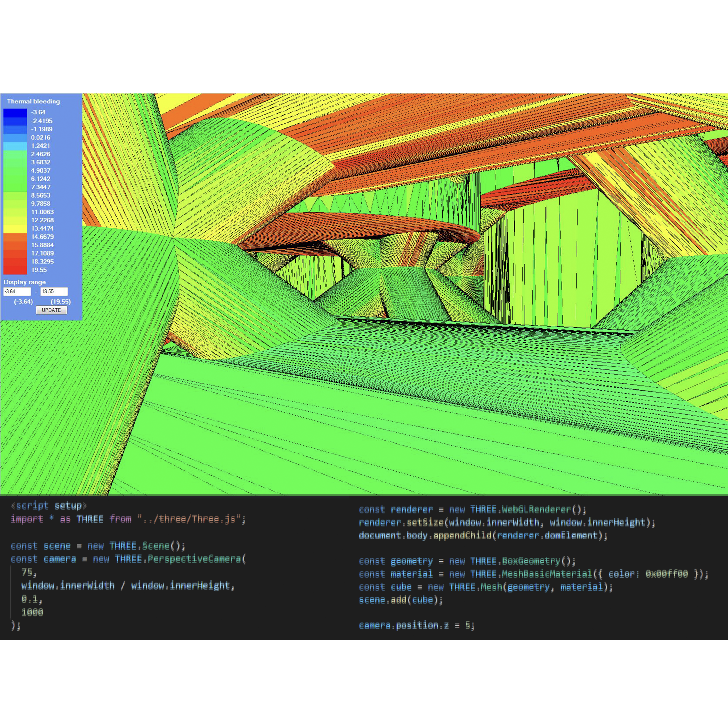Screen dimensions: 728x727
Task: Click the legend value 15.8884
Action: (x=43, y=245)
